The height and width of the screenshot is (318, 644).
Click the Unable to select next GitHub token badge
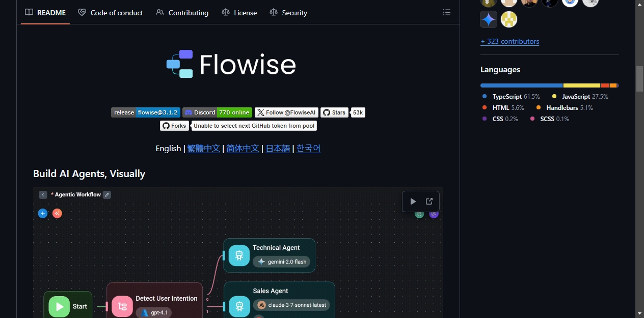[254, 126]
